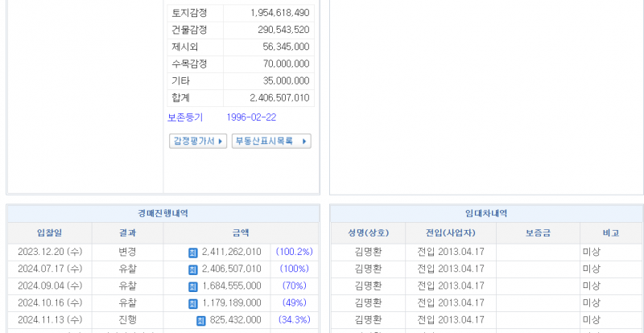Click the 보존등기 label

click(x=185, y=117)
